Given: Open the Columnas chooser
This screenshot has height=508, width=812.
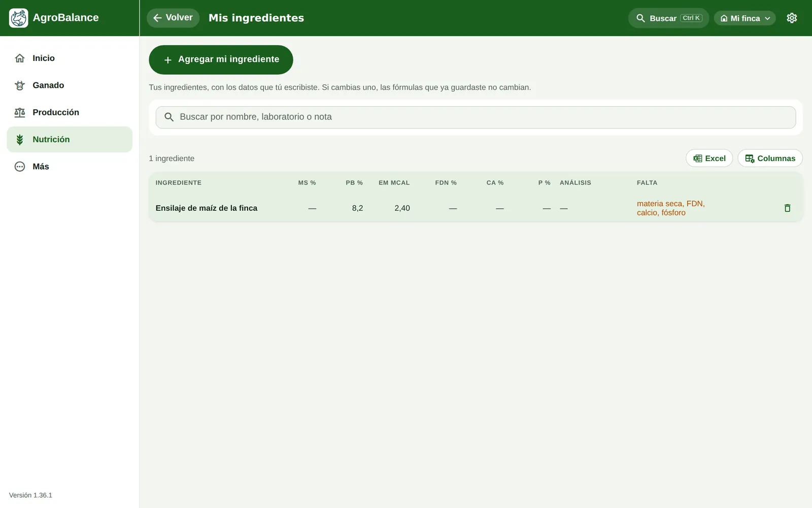Looking at the screenshot, I should click(x=770, y=158).
